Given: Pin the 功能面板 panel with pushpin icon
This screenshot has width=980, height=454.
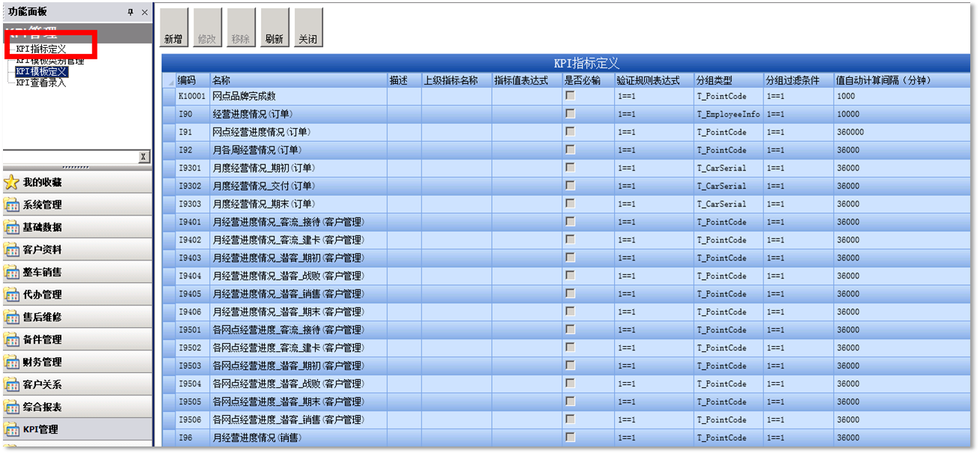Looking at the screenshot, I should [x=130, y=12].
